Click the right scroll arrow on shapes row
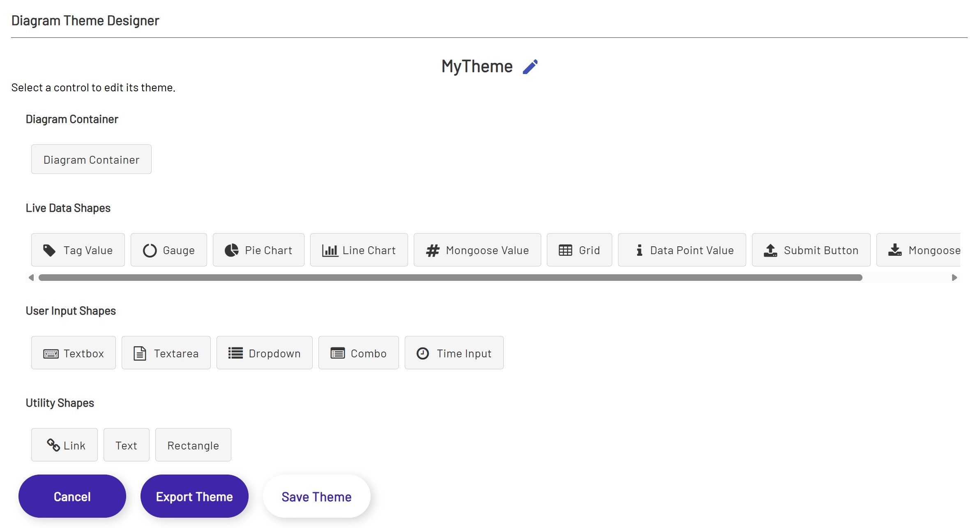 click(954, 277)
